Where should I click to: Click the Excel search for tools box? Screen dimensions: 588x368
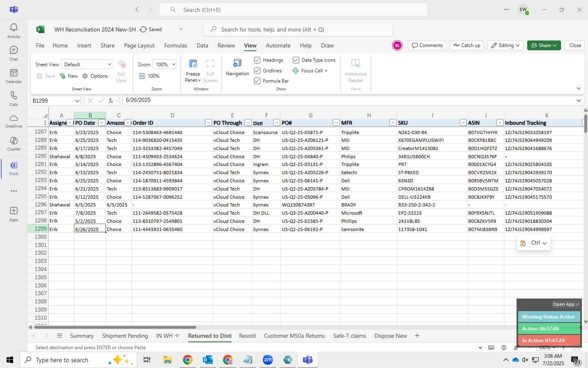pyautogui.click(x=298, y=29)
